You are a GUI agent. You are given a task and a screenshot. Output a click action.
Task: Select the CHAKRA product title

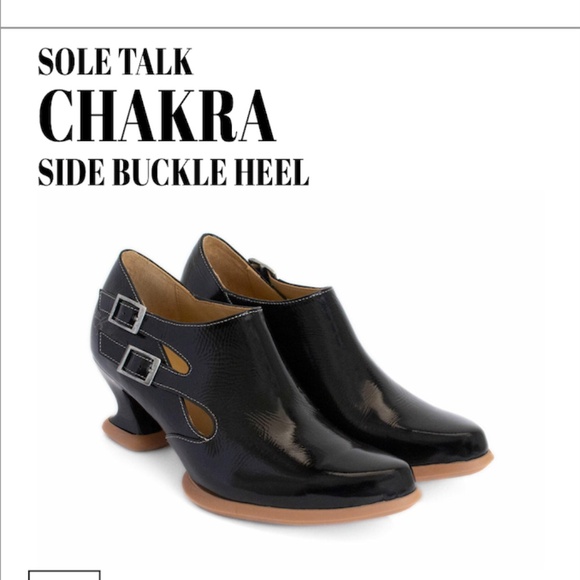tap(157, 115)
